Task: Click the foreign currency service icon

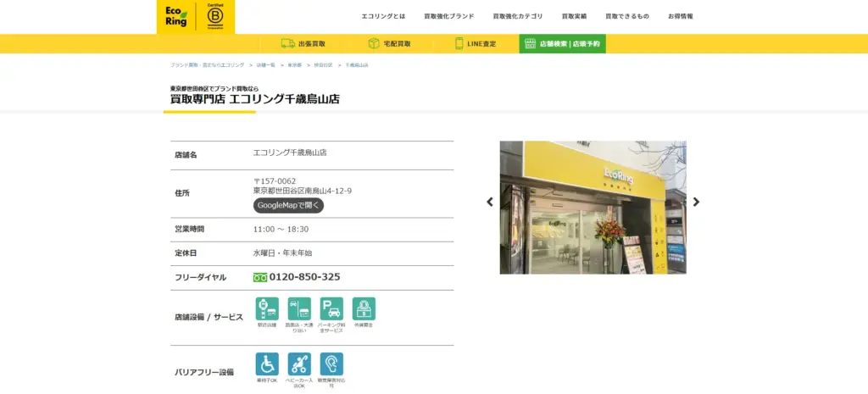Action: 364,308
